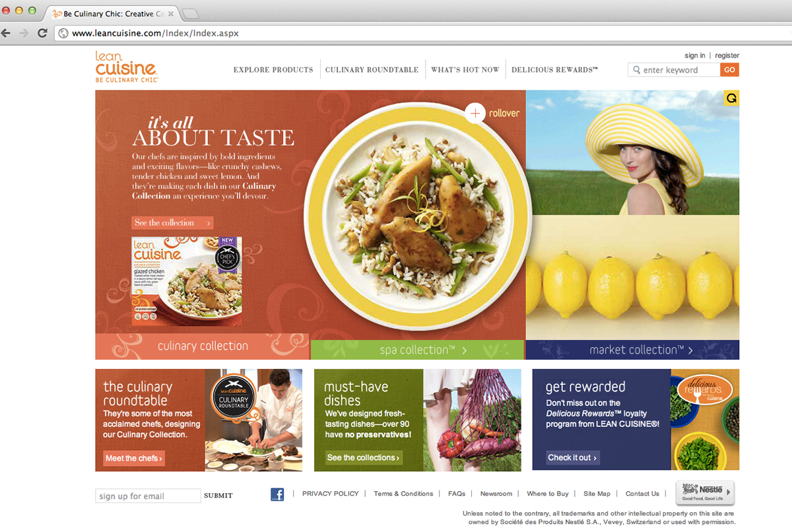Close the Be Culinary Chic tab
792x532 pixels.
click(171, 14)
